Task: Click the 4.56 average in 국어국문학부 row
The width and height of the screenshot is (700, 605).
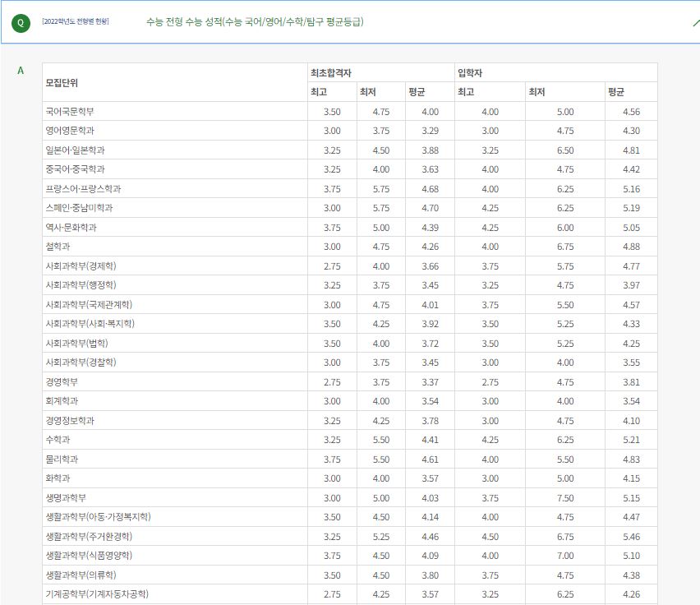Action: (631, 112)
